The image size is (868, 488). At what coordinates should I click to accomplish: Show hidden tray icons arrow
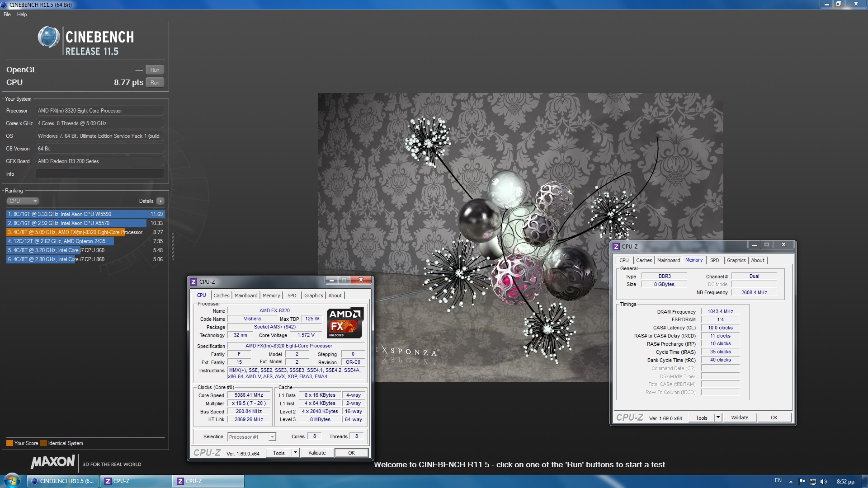[791, 482]
